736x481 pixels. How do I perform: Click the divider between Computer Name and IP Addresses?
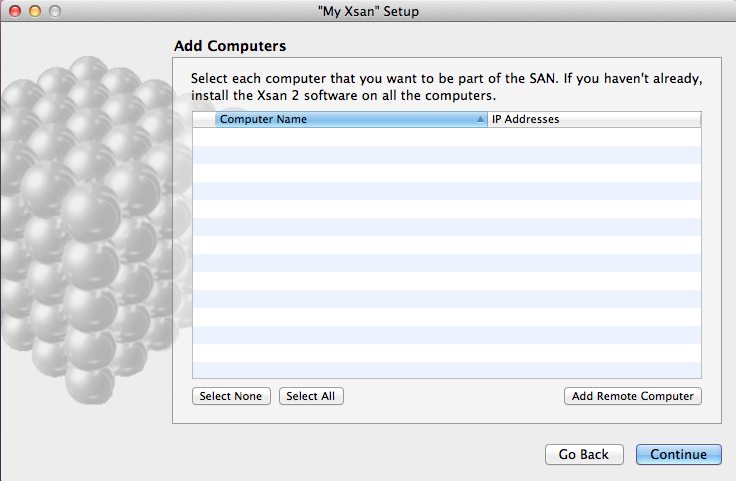[x=488, y=119]
